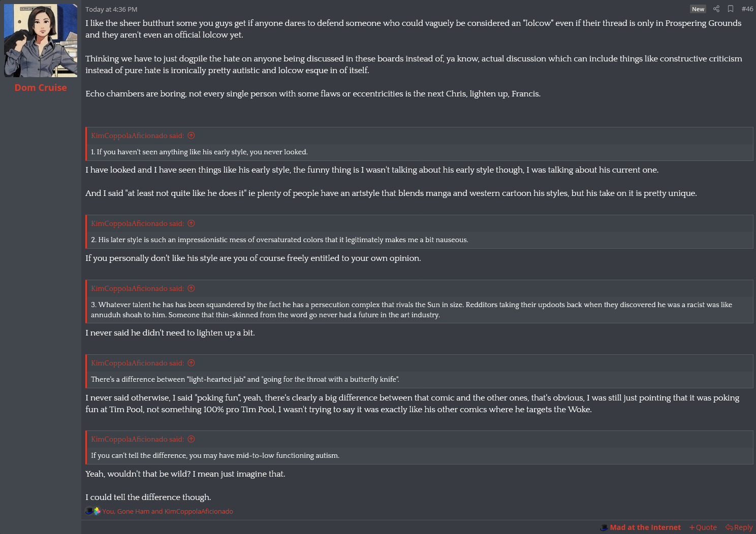Click the share post icon
This screenshot has width=756, height=534.
coord(716,9)
